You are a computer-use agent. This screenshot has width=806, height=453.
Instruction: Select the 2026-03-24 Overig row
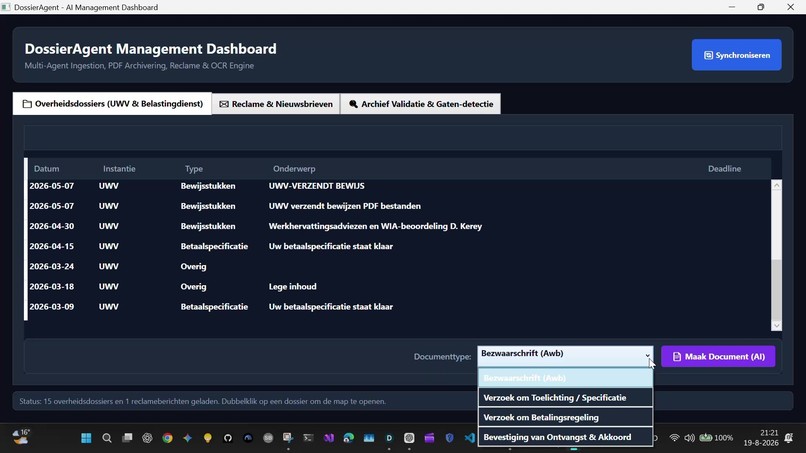(398, 266)
